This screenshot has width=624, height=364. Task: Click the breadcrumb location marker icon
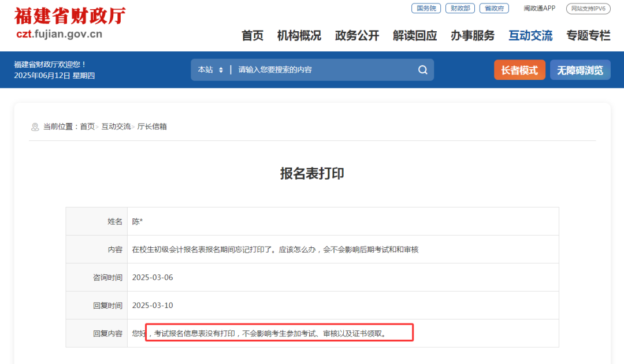(x=35, y=126)
